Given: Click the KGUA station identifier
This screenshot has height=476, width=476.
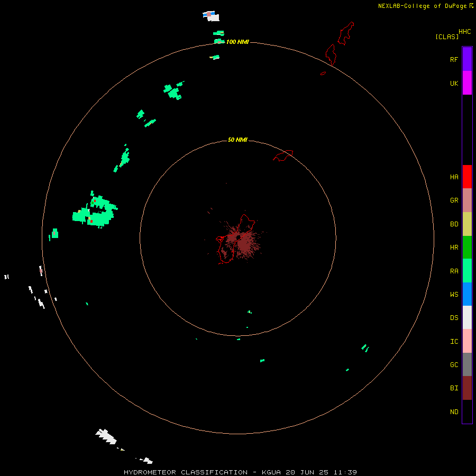Looking at the screenshot, I should tap(271, 472).
